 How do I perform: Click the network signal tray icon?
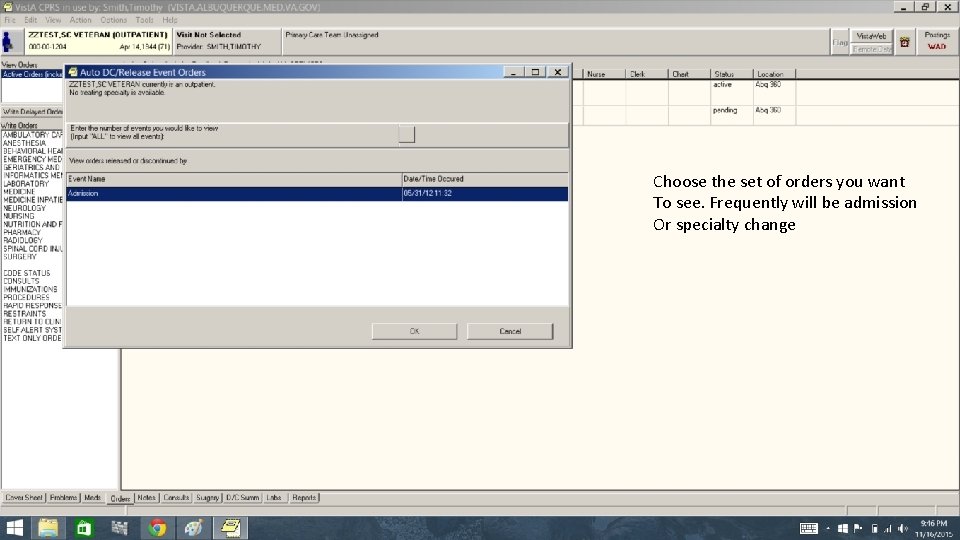point(888,528)
